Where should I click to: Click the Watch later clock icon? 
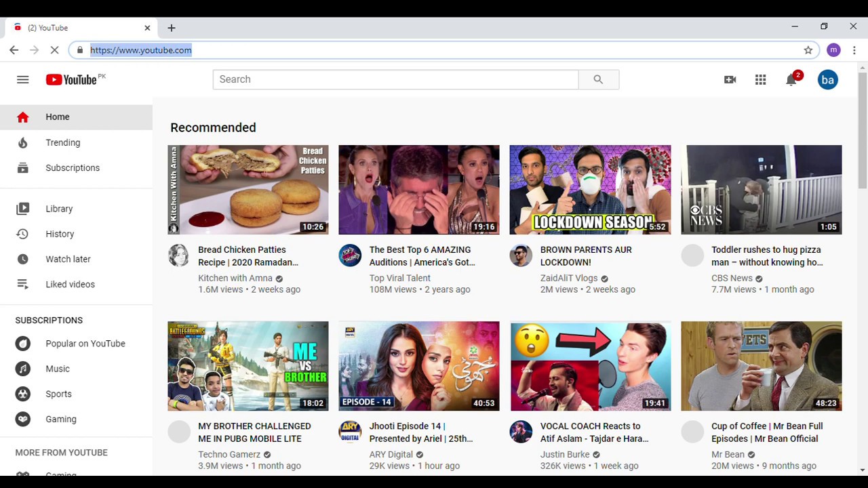pos(23,259)
